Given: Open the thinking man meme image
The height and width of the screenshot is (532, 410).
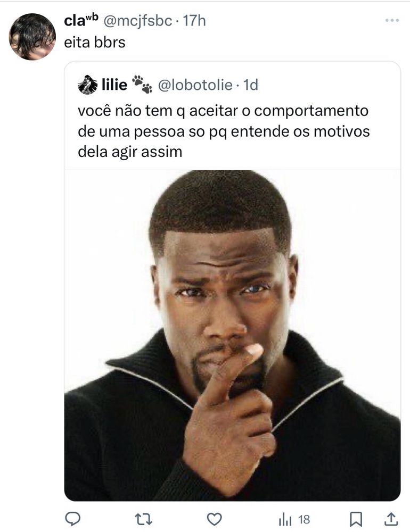Looking at the screenshot, I should tap(232, 335).
